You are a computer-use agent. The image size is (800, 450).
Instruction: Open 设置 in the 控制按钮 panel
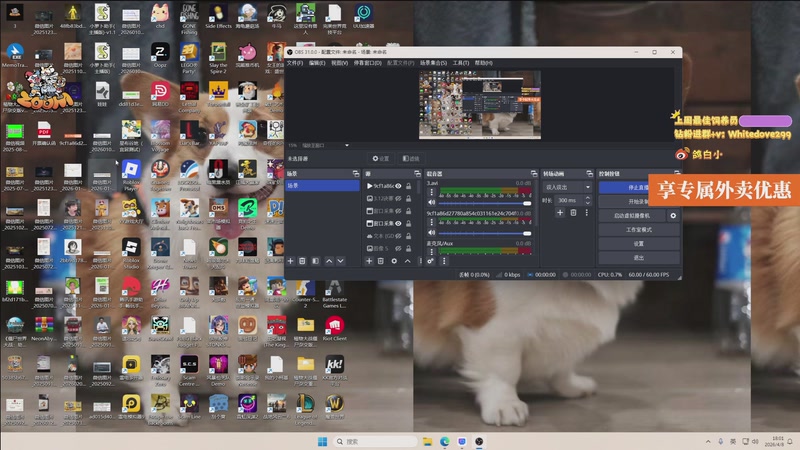coord(639,244)
